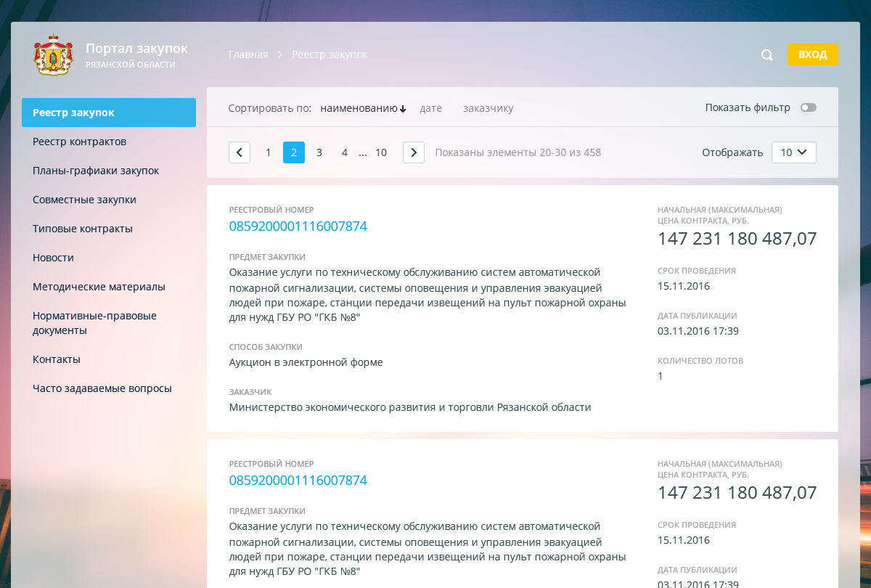Go to previous page with left arrow
Image resolution: width=871 pixels, height=588 pixels.
click(x=240, y=152)
